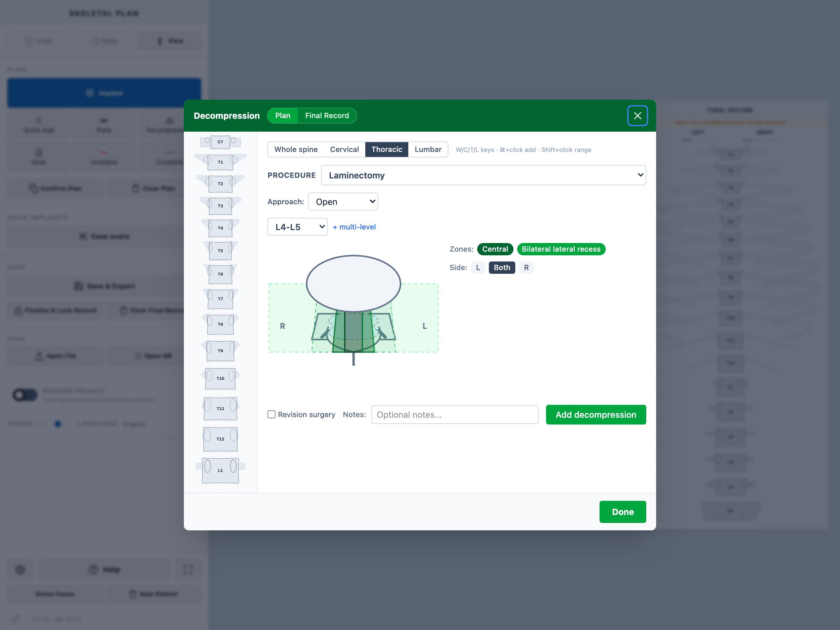Screen dimensions: 840x630
Task: Select the T10 vertebra in spine strip
Action: [x=220, y=378]
